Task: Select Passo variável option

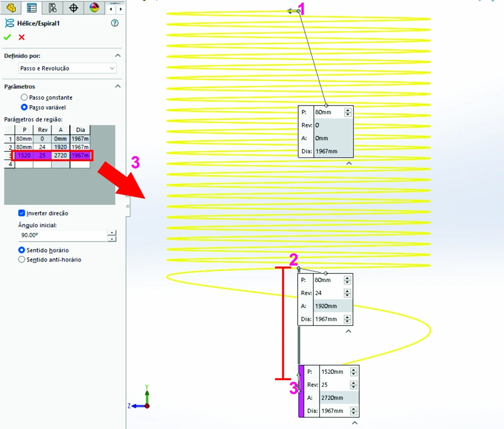Action: pos(24,107)
